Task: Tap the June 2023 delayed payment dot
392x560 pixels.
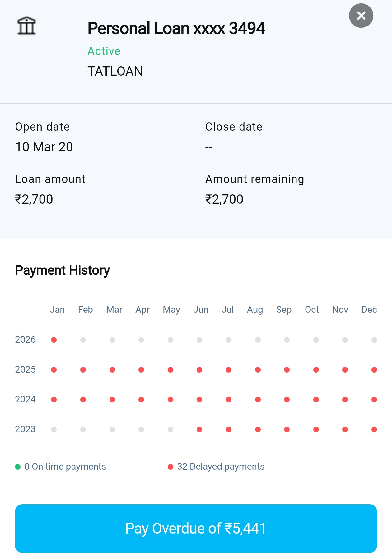Action: 199,429
